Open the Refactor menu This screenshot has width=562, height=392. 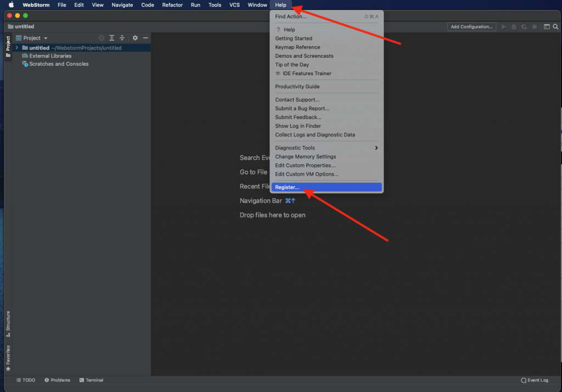pyautogui.click(x=172, y=4)
